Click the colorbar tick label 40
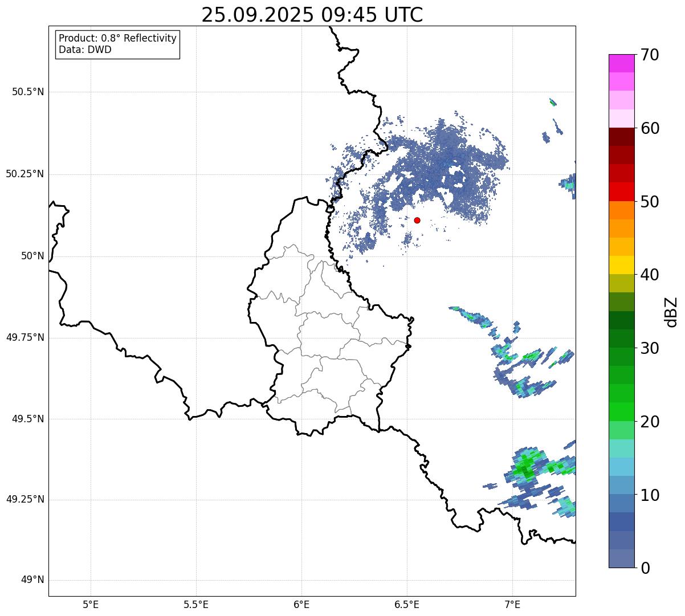685x616 pixels. coord(650,275)
